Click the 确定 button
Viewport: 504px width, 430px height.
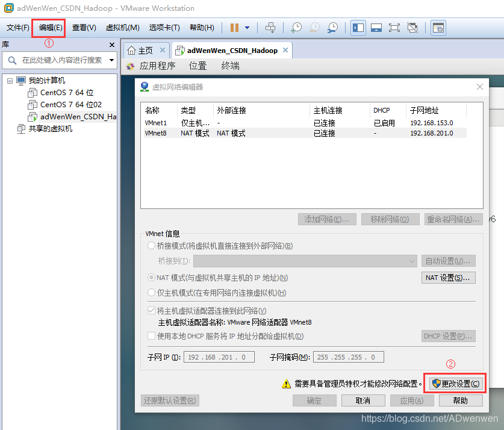[314, 400]
